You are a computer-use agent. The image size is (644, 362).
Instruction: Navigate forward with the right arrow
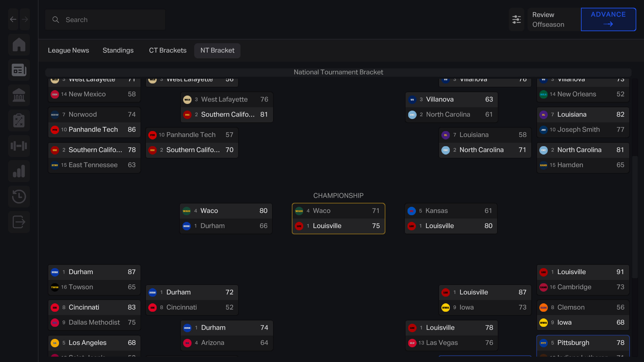pos(25,19)
